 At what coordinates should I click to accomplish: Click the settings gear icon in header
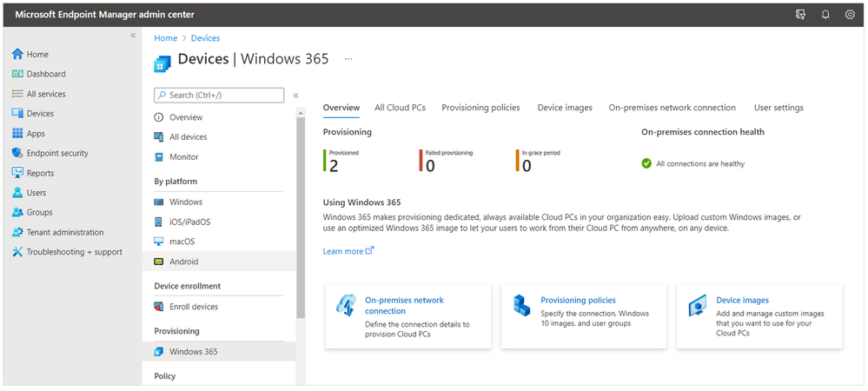850,15
